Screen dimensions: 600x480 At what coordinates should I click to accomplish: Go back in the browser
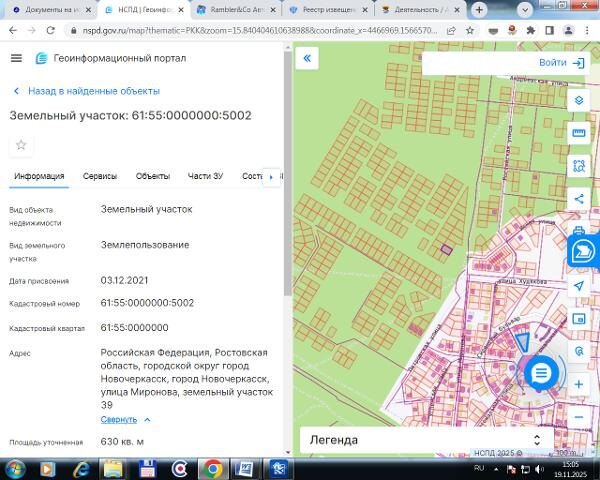13,31
